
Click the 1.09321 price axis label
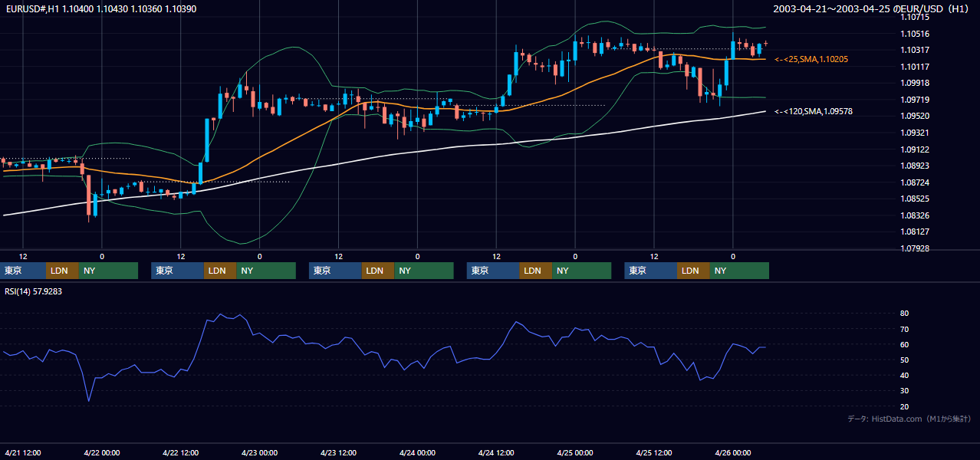(915, 133)
